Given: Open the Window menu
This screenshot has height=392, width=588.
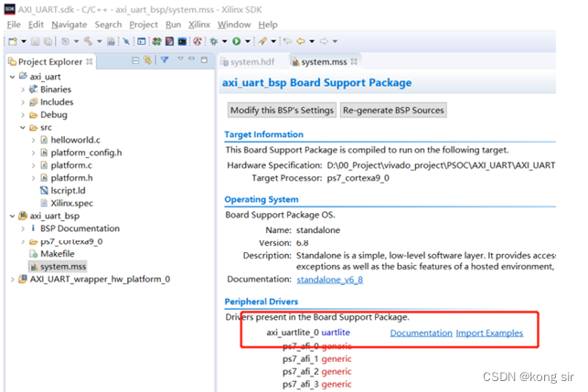Looking at the screenshot, I should 234,25.
